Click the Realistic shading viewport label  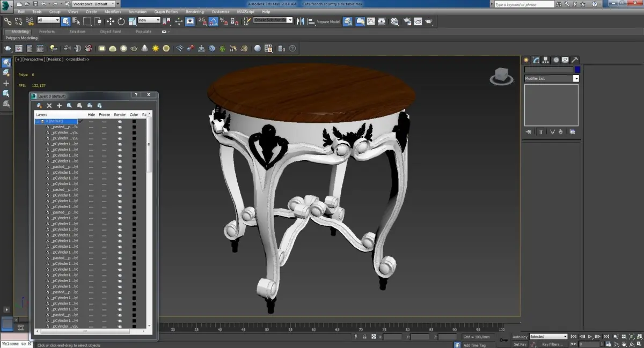tap(55, 60)
